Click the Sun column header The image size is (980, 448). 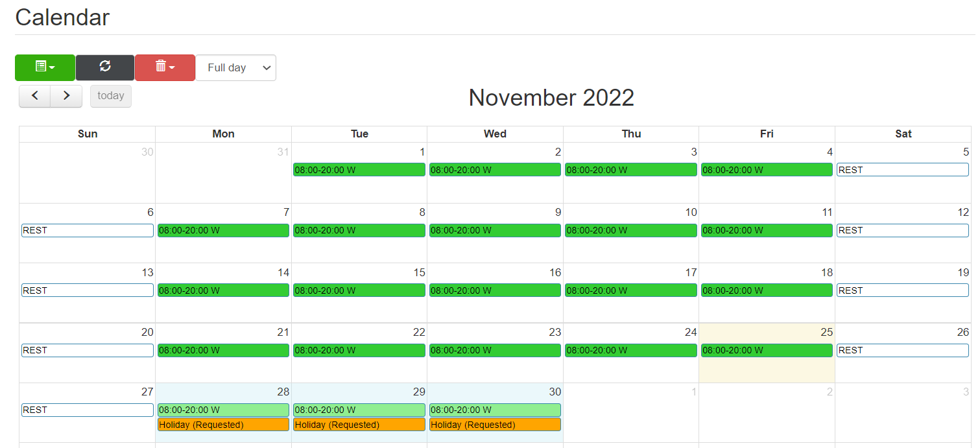point(87,134)
